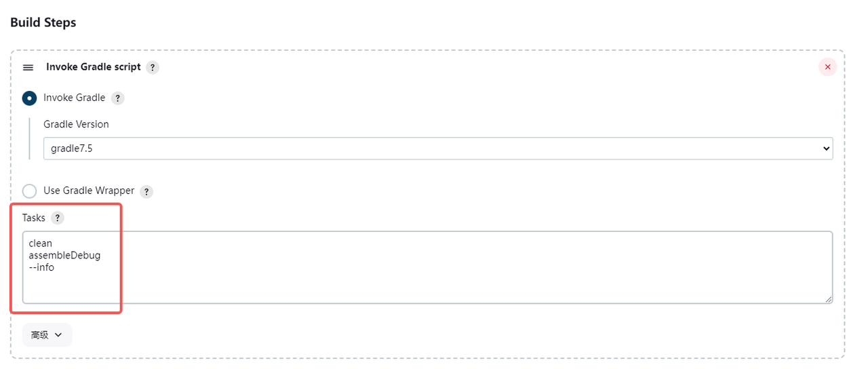Select the Use Gradle Wrapper radio button
This screenshot has width=868, height=369.
pos(29,191)
